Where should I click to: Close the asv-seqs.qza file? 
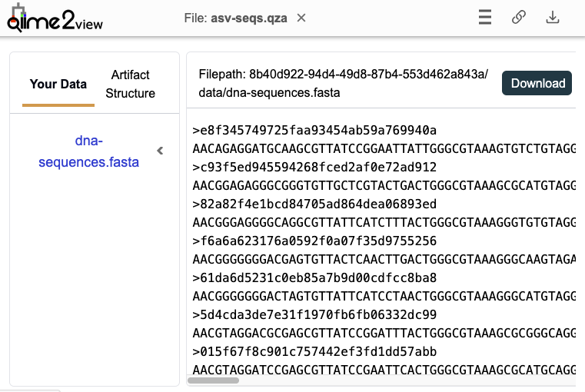(301, 18)
